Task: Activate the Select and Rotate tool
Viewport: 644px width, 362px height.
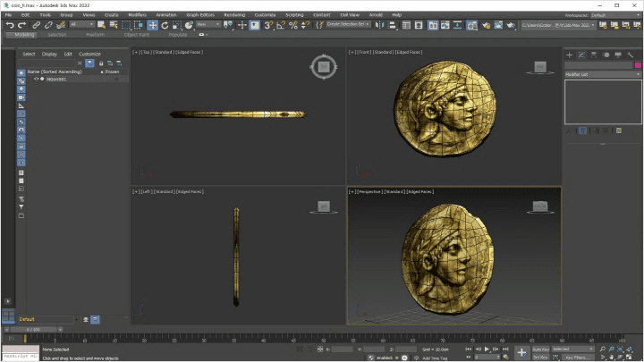Action: click(165, 25)
